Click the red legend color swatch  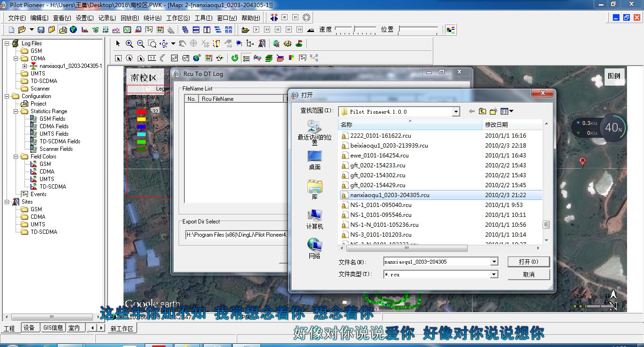pos(141,112)
